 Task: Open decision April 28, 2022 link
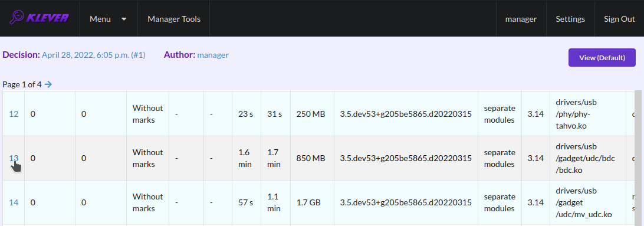[94, 55]
